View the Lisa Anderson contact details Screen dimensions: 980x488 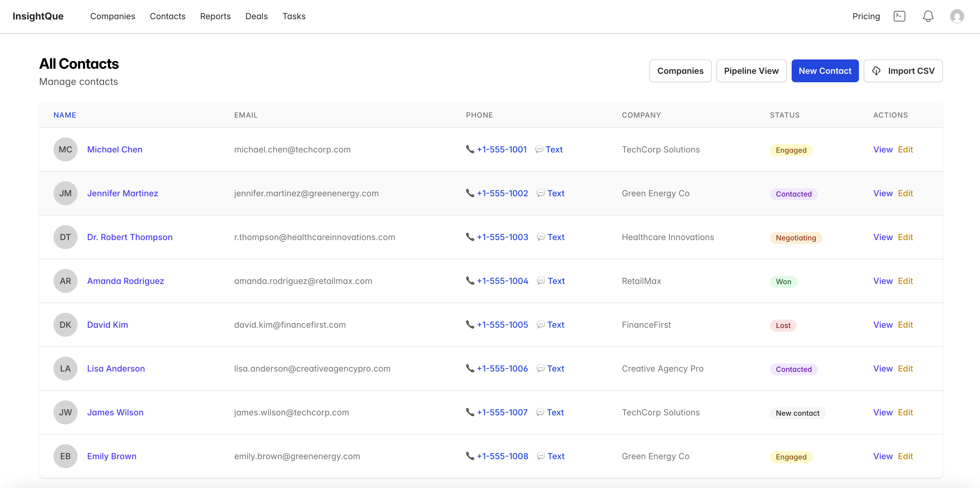[x=883, y=368]
